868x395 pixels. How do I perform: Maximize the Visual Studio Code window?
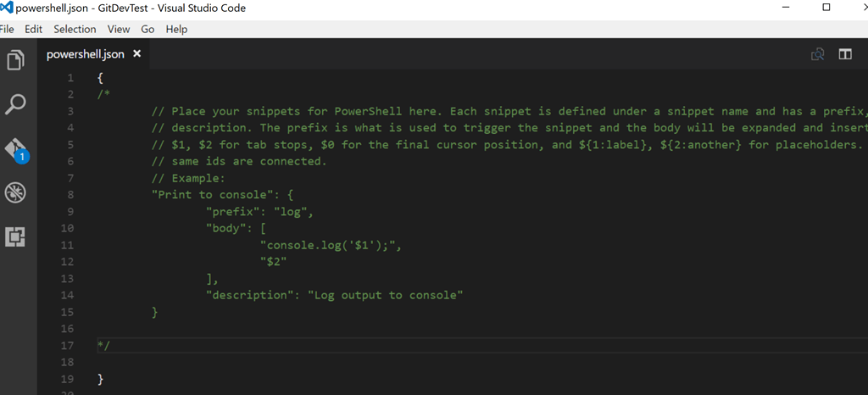(x=826, y=7)
